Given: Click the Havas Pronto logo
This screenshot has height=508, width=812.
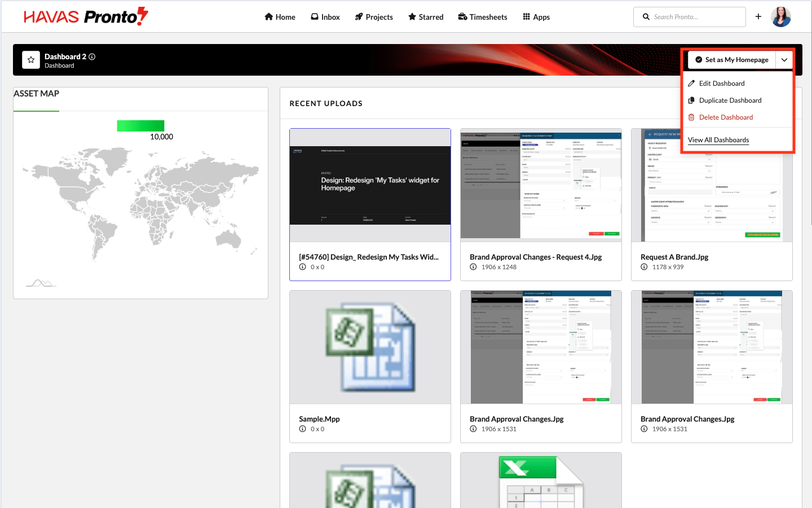Looking at the screenshot, I should [x=86, y=17].
